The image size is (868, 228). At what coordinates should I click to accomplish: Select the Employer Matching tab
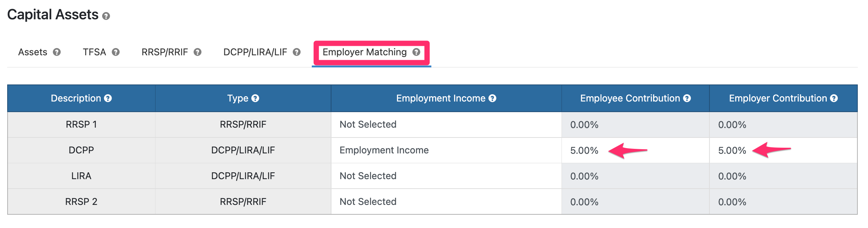pyautogui.click(x=371, y=52)
